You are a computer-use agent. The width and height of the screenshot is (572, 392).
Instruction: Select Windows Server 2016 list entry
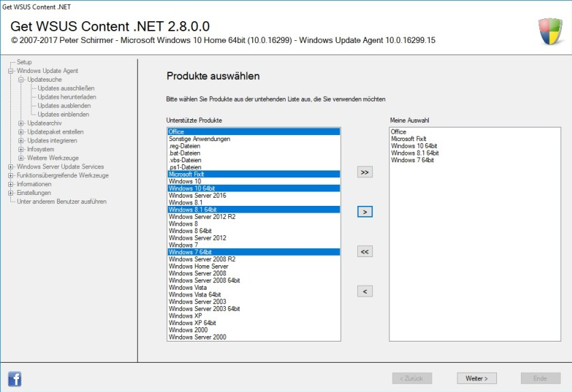click(254, 196)
